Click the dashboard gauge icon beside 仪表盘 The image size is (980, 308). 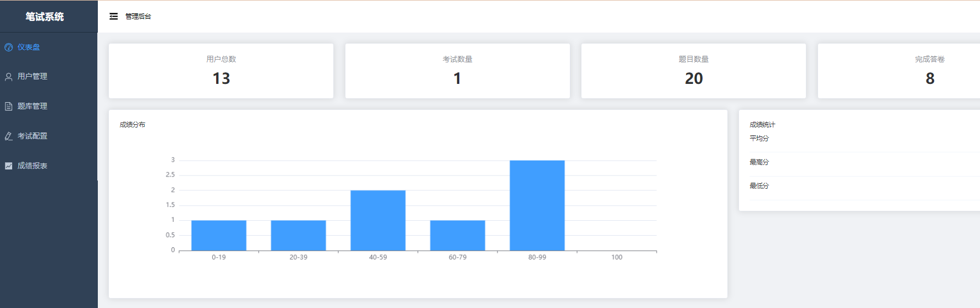(9, 47)
